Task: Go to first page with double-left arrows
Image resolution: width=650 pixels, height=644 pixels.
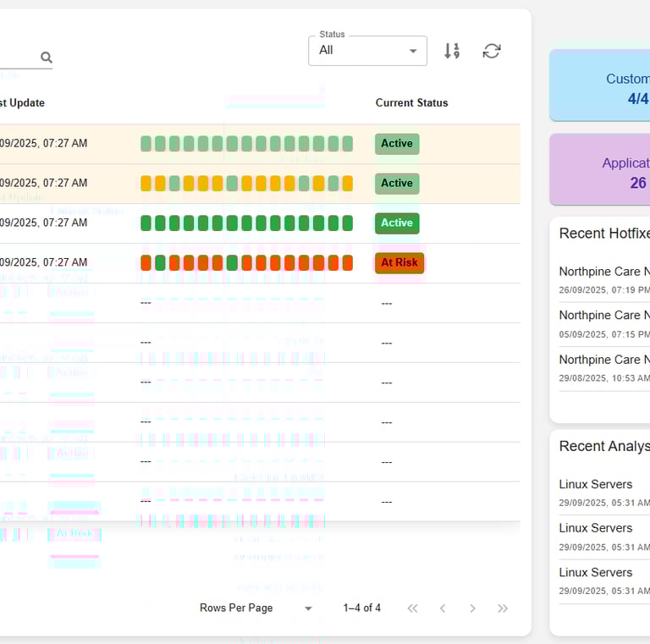Action: 412,608
